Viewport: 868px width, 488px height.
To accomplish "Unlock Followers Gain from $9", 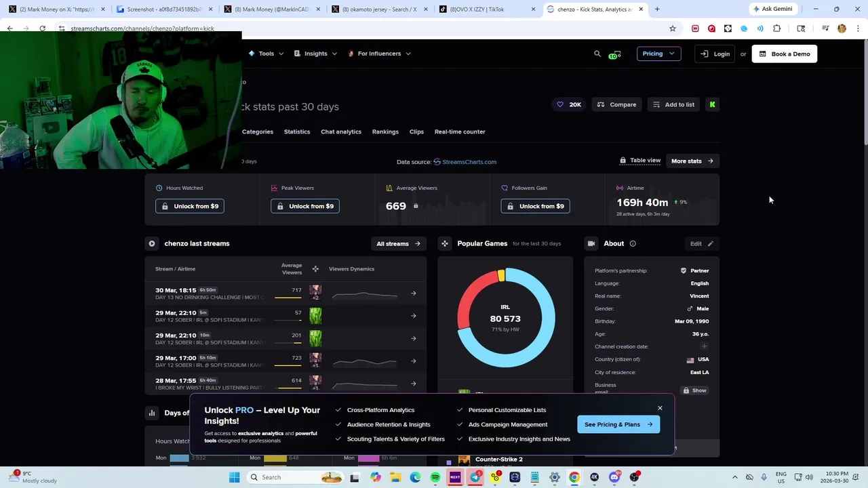I will tap(536, 206).
